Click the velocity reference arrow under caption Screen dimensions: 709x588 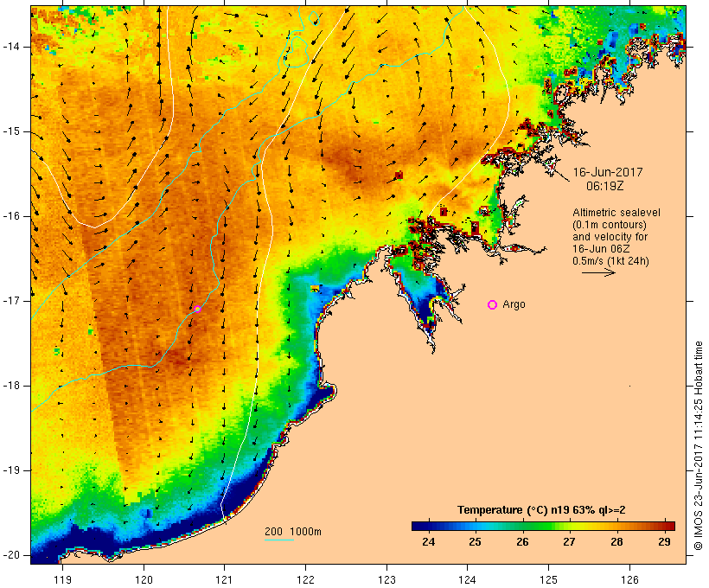click(x=598, y=272)
